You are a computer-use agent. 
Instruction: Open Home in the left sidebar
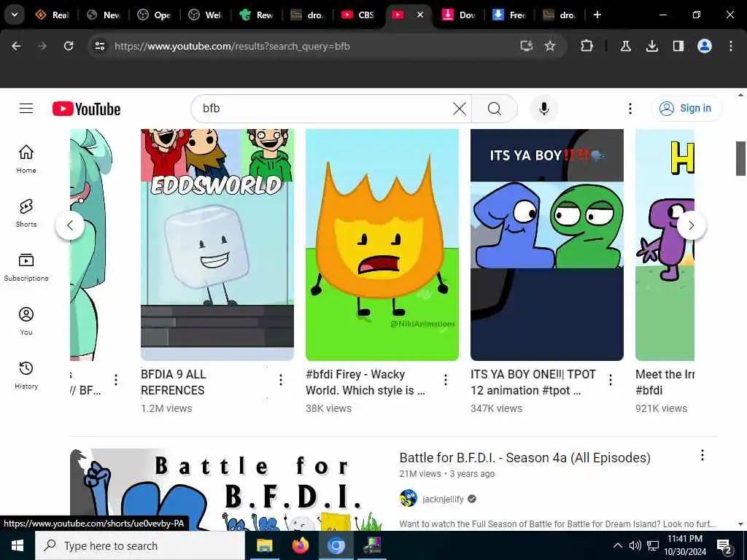tap(26, 159)
